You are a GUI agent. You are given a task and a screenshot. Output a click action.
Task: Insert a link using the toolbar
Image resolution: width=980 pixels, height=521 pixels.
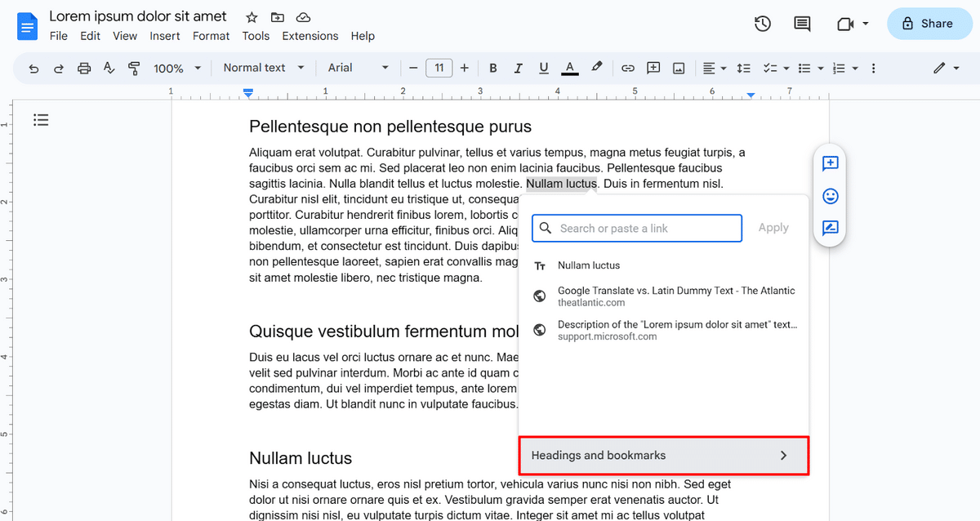tap(628, 68)
